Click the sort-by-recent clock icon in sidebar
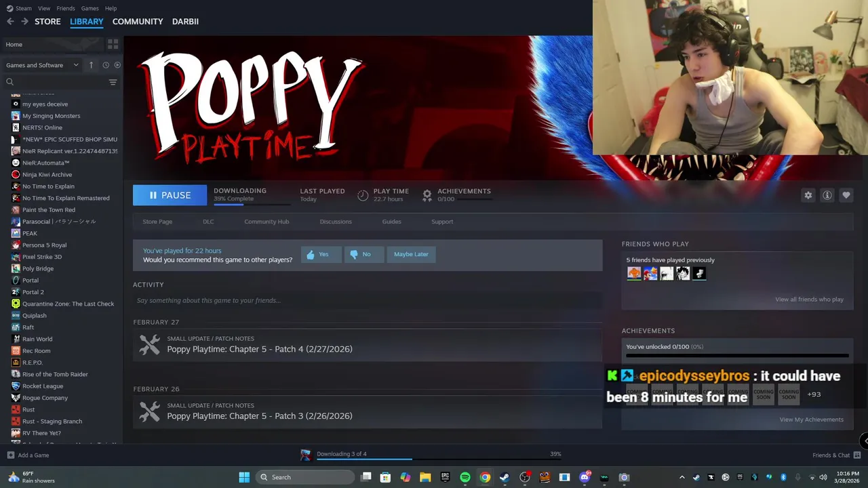Screen dimensions: 868x488 pyautogui.click(x=106, y=65)
